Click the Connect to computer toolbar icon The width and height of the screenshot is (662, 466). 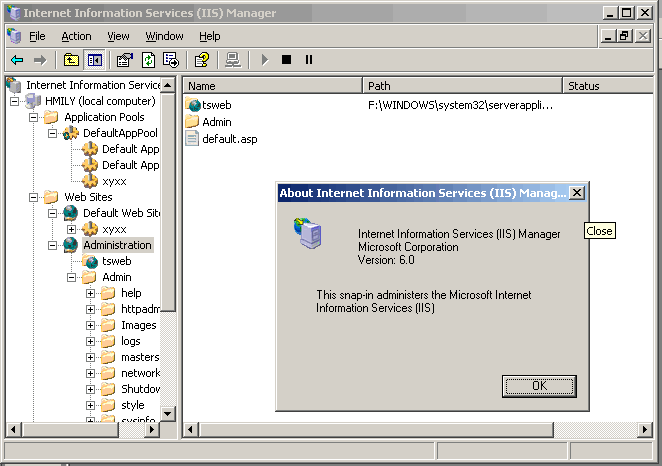click(x=233, y=60)
